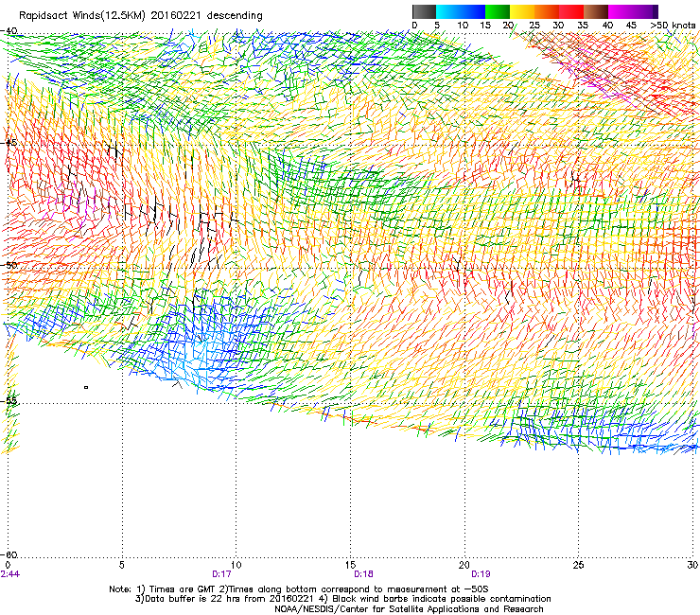Viewport: 700px width, 615px height.
Task: Click the '20' longitude label on bottom axis
Action: [464, 566]
